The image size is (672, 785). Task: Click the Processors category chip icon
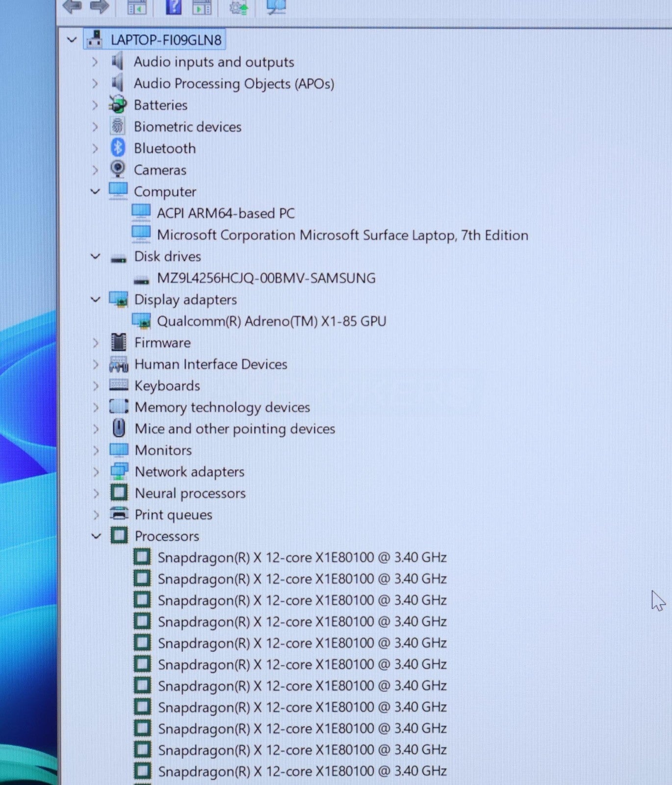click(119, 535)
